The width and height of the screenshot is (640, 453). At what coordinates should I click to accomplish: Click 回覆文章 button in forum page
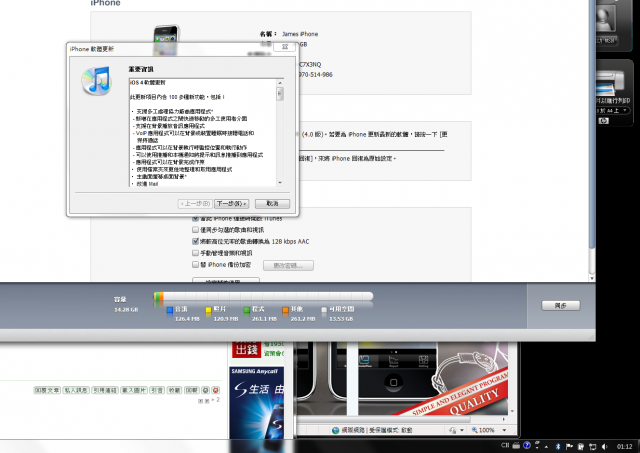click(47, 391)
